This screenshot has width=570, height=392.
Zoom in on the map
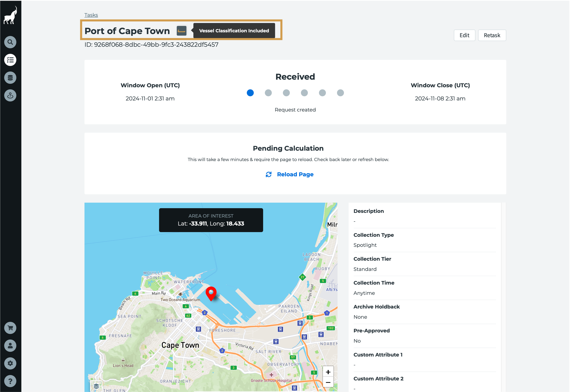coord(328,372)
